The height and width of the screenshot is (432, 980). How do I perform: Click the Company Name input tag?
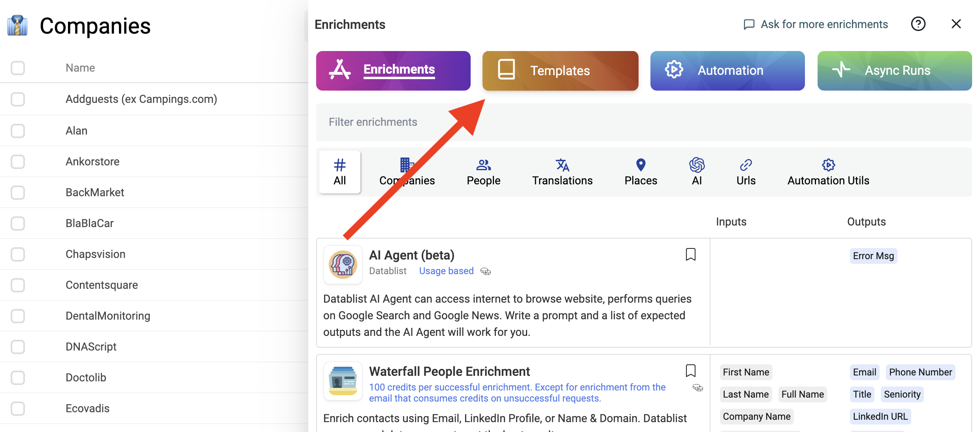[x=757, y=417]
